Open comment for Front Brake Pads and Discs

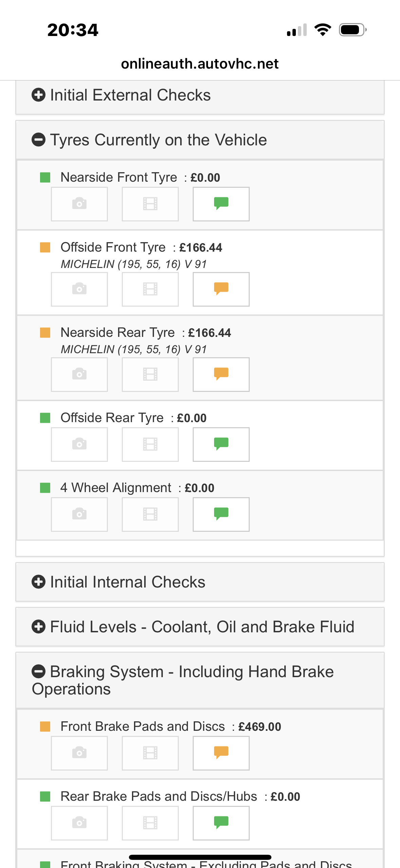point(221,753)
